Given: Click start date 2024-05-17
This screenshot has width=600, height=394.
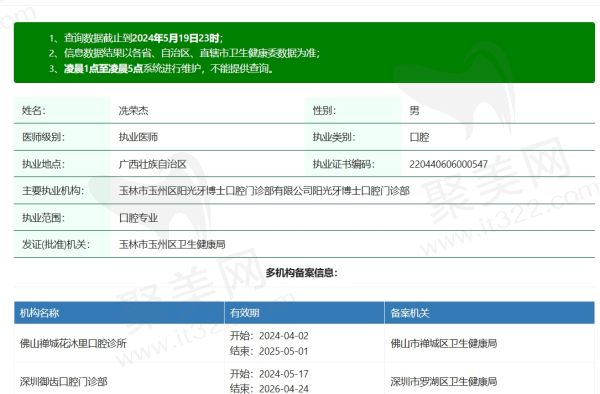Looking at the screenshot, I should point(284,374).
